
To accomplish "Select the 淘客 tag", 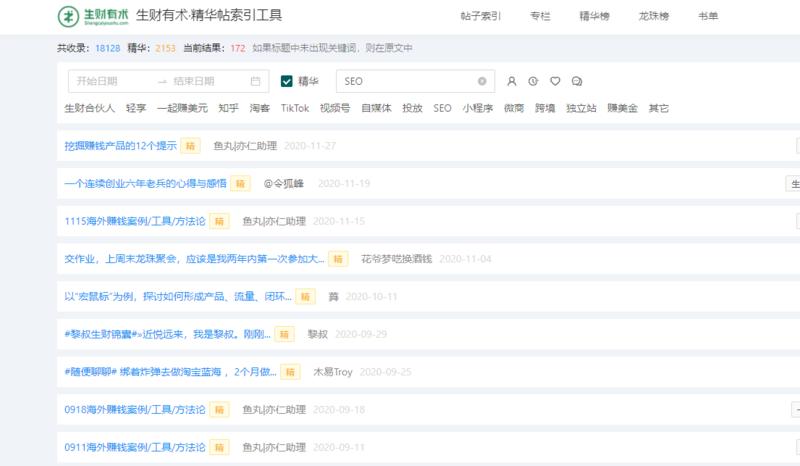I will (x=260, y=108).
